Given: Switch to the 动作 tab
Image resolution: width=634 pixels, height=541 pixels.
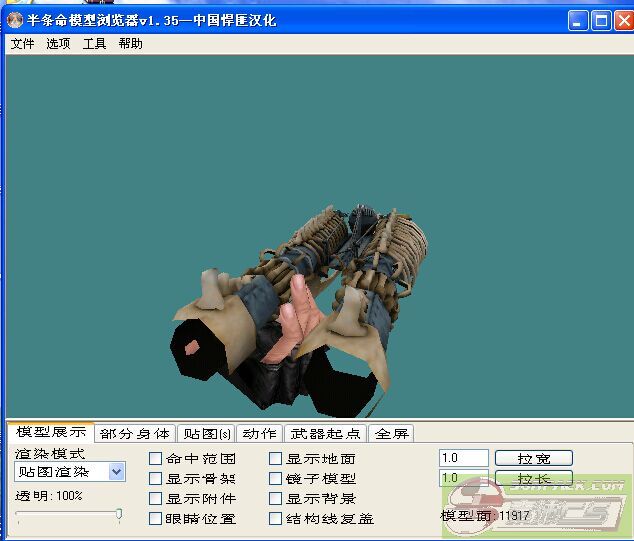Looking at the screenshot, I should pyautogui.click(x=259, y=434).
